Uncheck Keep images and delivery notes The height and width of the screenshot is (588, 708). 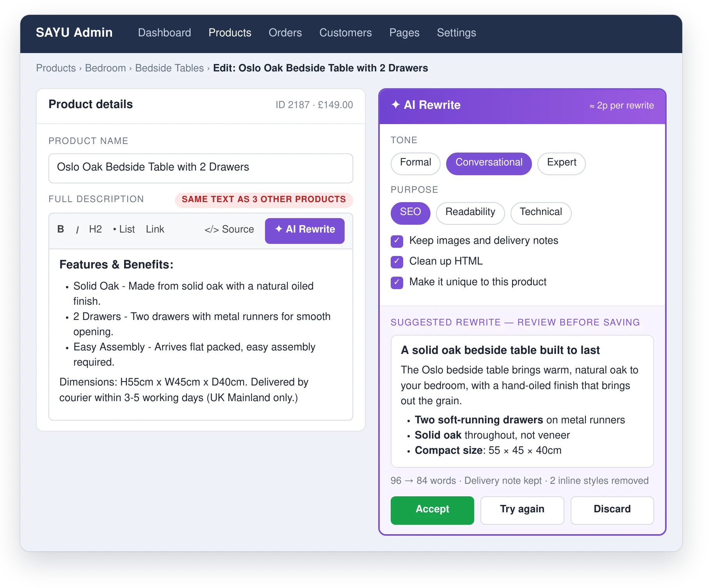(397, 242)
